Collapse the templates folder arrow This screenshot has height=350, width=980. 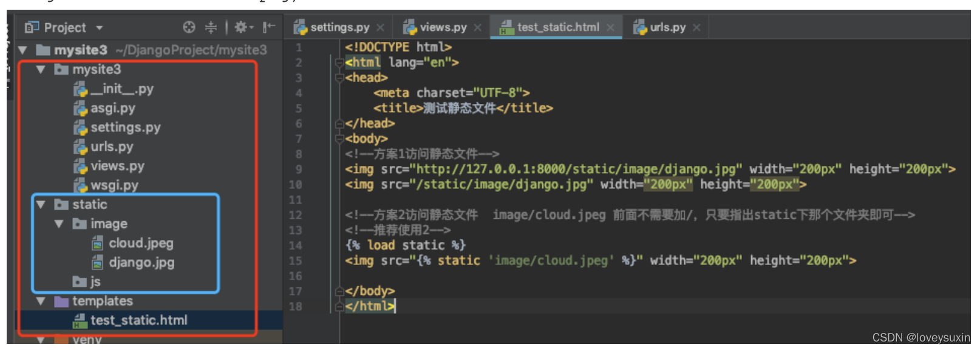tap(41, 301)
